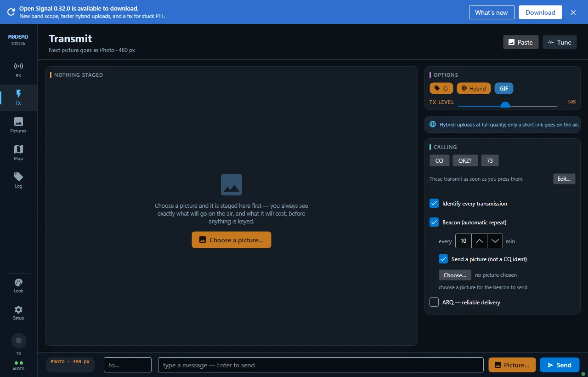Decrease beacon interval with down chevron
Image resolution: width=588 pixels, height=377 pixels.
click(495, 241)
